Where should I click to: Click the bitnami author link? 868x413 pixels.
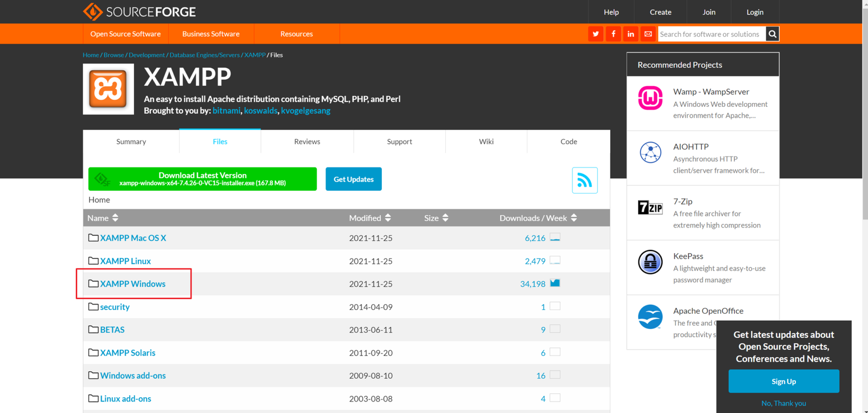click(x=226, y=111)
